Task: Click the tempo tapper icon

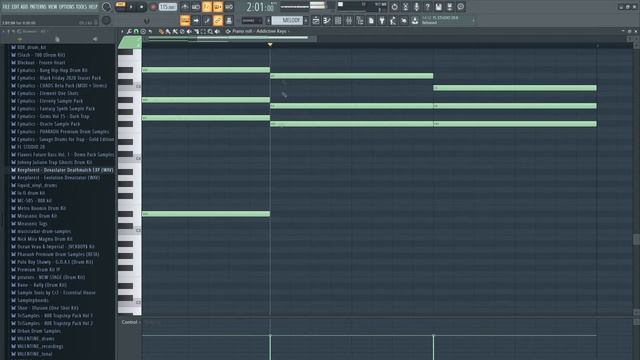Action: (x=393, y=20)
